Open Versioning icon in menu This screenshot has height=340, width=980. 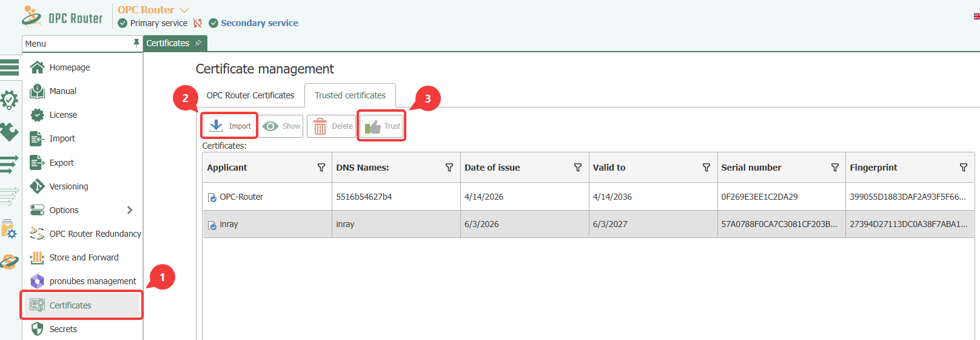(x=37, y=186)
